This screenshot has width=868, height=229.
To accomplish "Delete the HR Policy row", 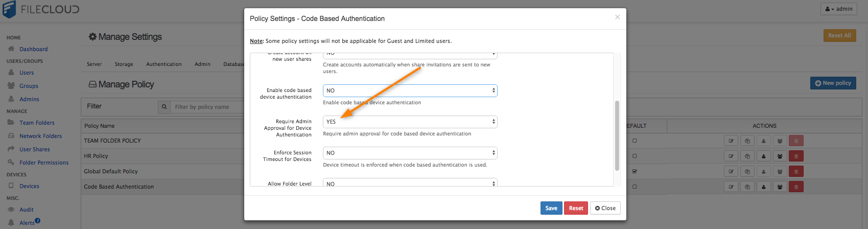I will tap(796, 156).
